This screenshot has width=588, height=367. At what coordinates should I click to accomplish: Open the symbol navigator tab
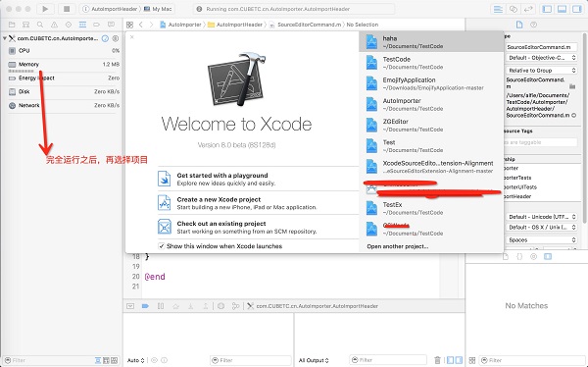[25, 25]
